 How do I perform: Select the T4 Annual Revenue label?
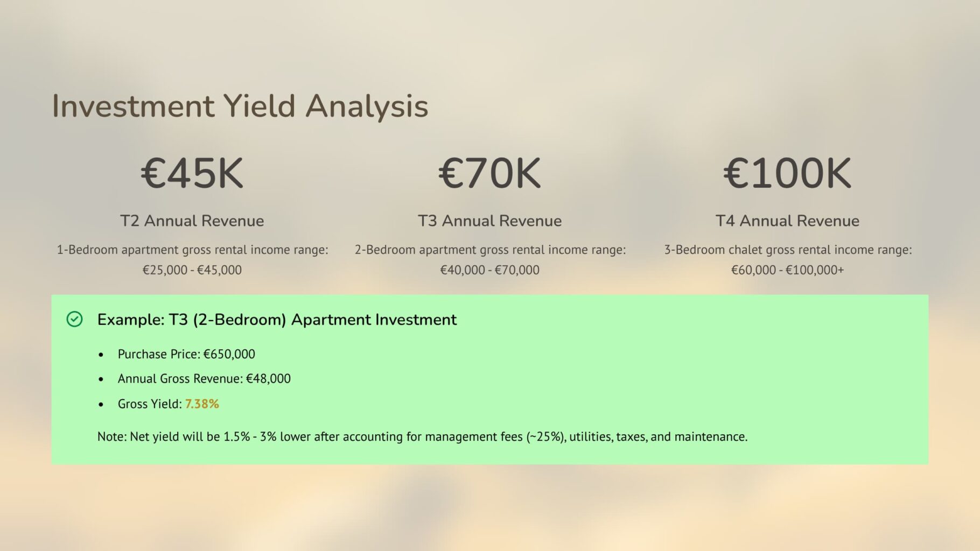[x=787, y=221]
